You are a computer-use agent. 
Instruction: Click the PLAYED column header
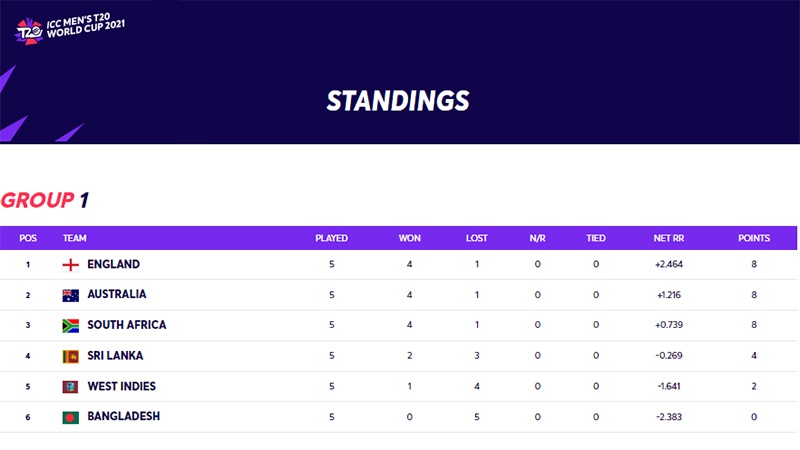pyautogui.click(x=331, y=239)
